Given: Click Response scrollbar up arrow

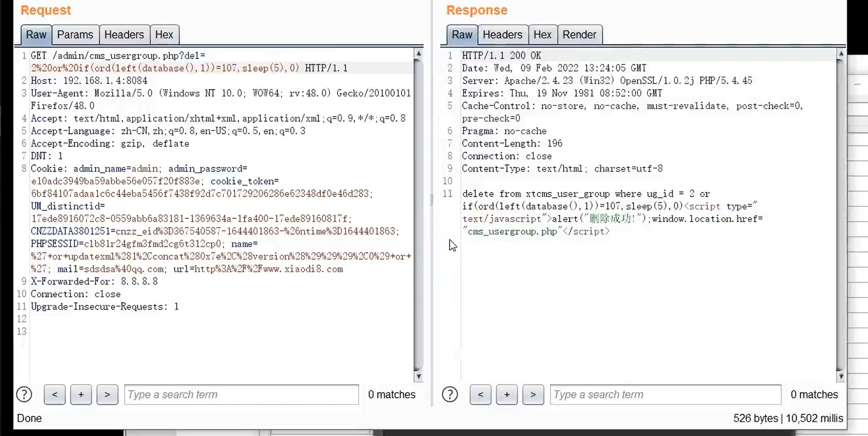Looking at the screenshot, I should click(841, 53).
